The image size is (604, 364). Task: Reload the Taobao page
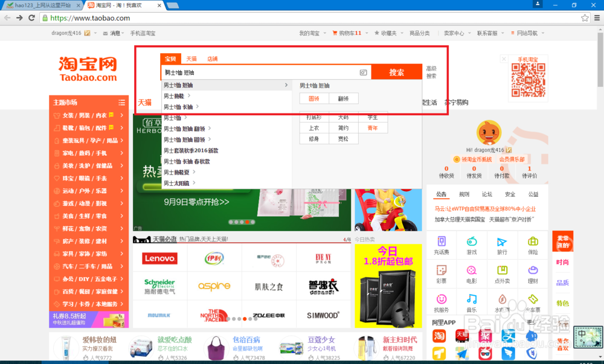32,18
